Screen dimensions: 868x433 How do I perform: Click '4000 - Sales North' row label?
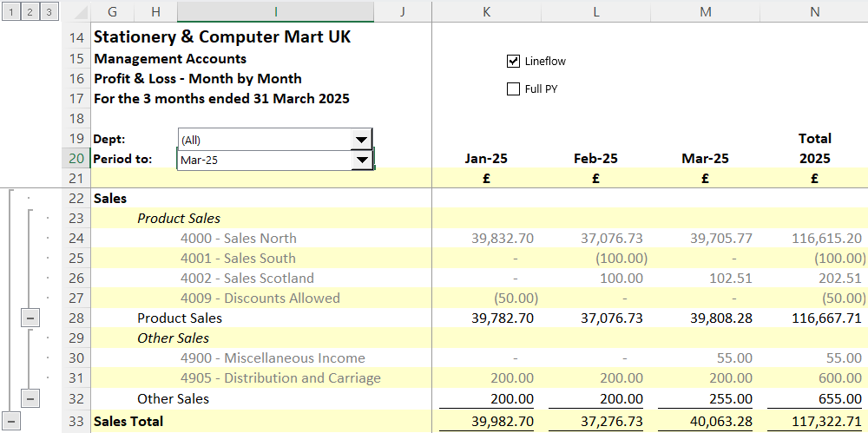[238, 238]
